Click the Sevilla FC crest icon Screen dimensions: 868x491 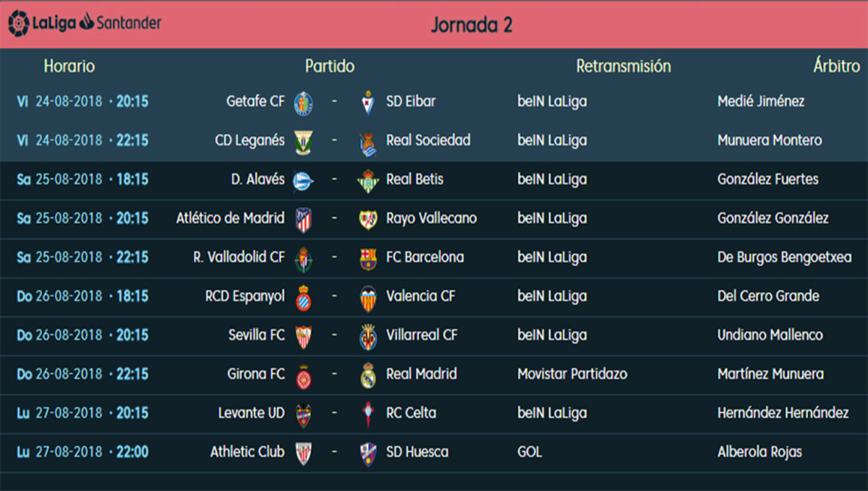click(303, 337)
